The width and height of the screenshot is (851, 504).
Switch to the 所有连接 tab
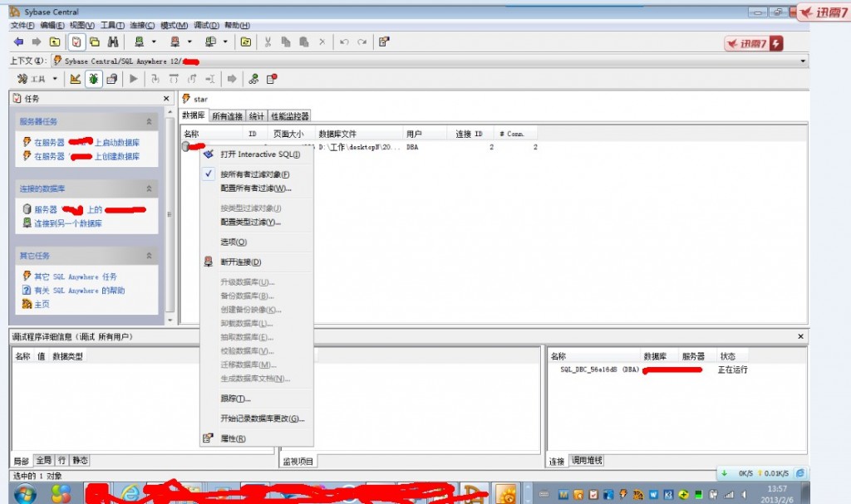point(227,116)
